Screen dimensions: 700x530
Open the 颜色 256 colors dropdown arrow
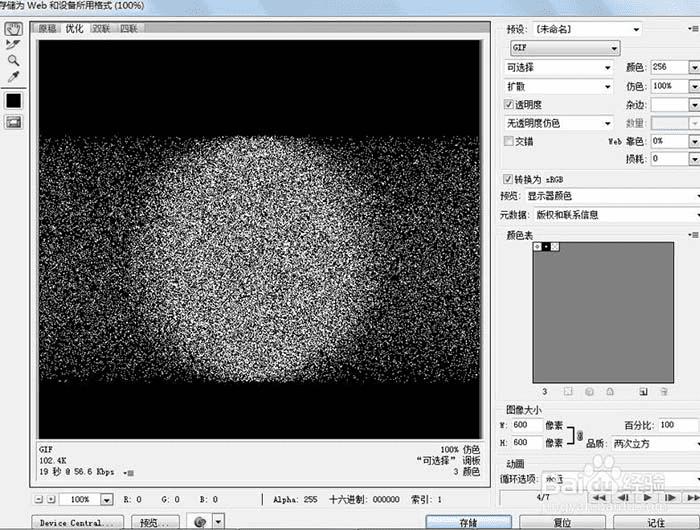[x=694, y=67]
